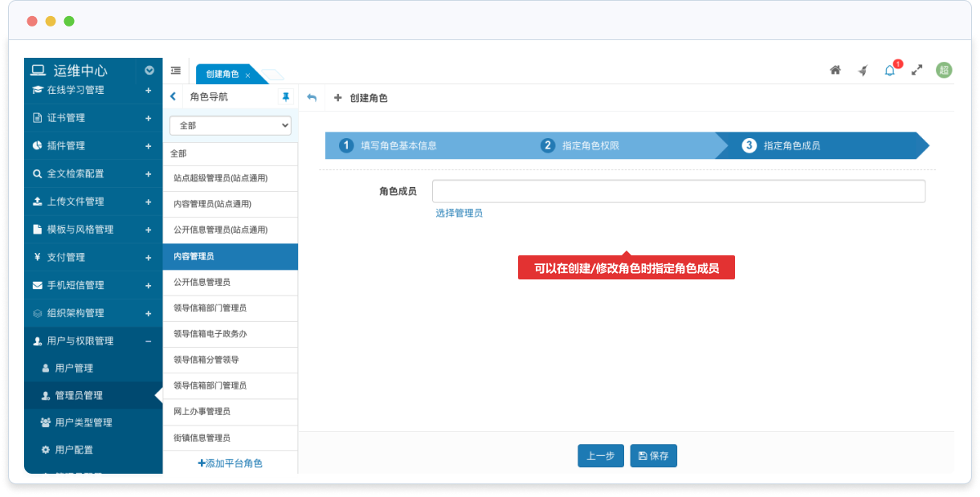The height and width of the screenshot is (497, 980).
Task: Expand the 插件管理 menu section
Action: pos(148,146)
